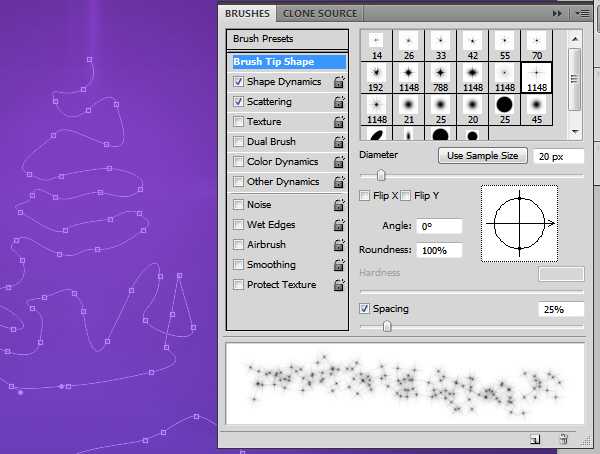Disable the Shape Dynamics checkbox
This screenshot has width=600, height=454.
click(238, 82)
